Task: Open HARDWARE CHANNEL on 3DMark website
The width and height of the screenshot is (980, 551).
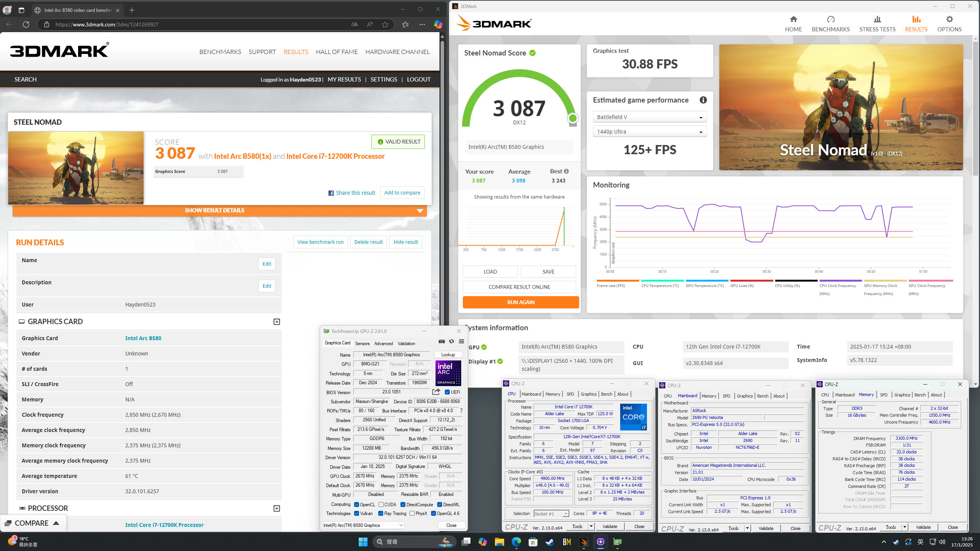Action: coord(397,52)
